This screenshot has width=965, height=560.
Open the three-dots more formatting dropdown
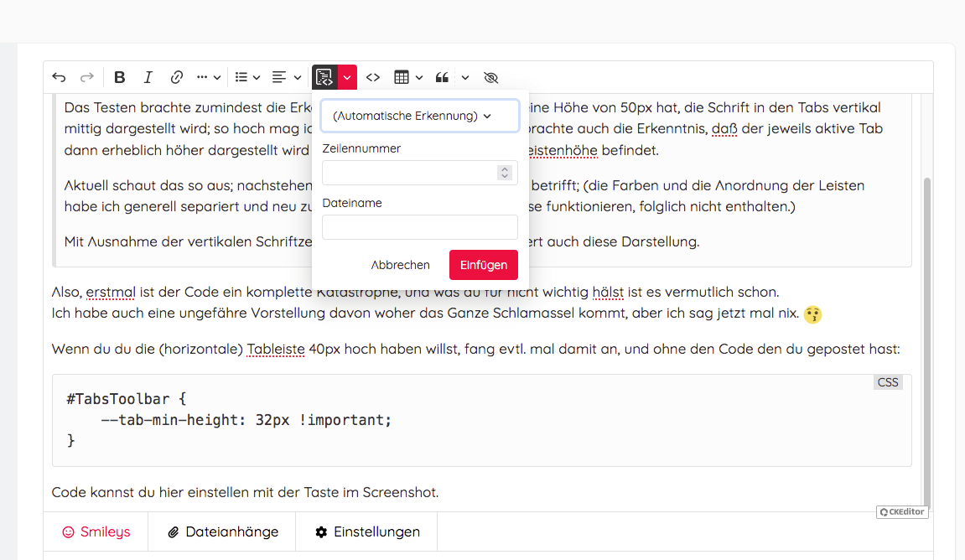point(209,77)
